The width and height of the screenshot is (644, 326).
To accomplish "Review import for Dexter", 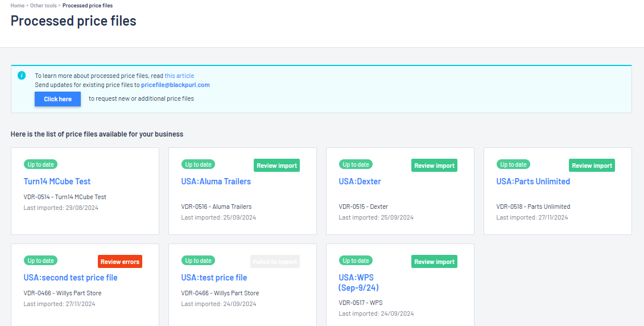I will (x=434, y=166).
